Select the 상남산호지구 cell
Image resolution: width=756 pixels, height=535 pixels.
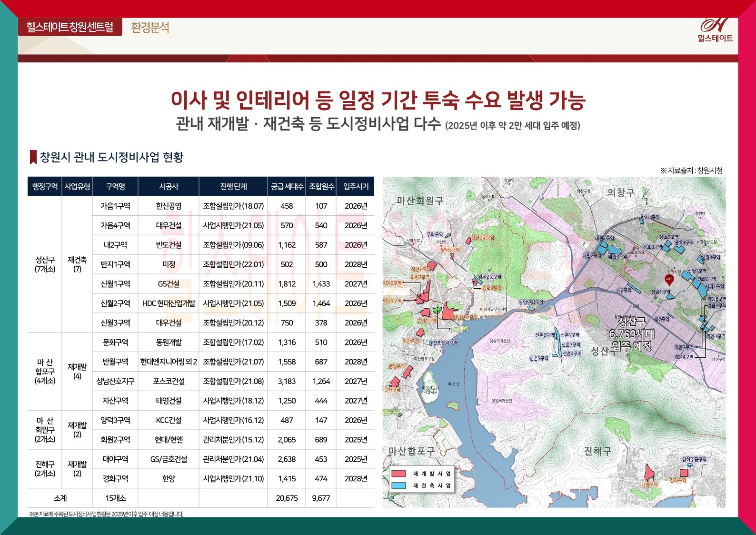tap(115, 382)
